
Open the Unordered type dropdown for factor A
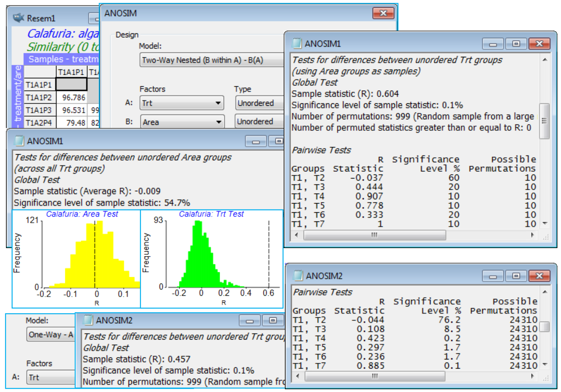point(259,103)
